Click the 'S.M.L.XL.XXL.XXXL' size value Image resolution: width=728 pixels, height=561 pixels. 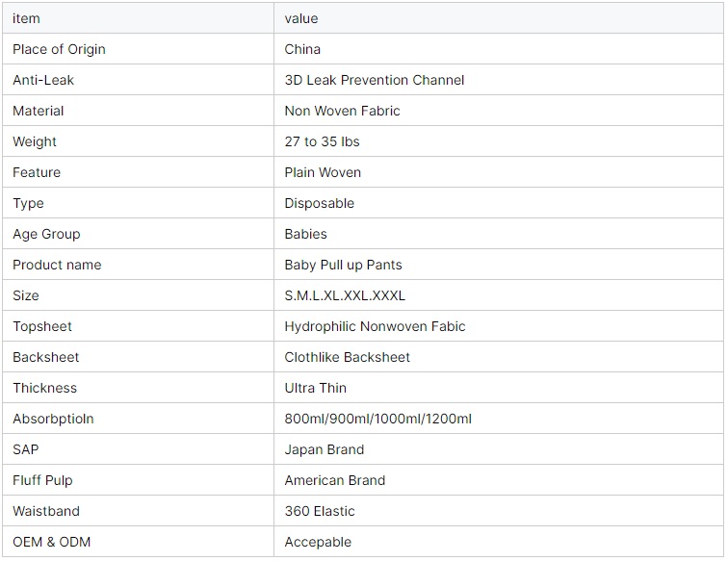coord(345,295)
